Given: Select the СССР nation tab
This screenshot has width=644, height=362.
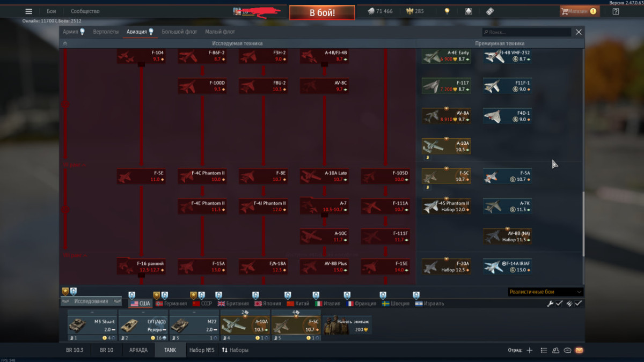Looking at the screenshot, I should coord(202,304).
